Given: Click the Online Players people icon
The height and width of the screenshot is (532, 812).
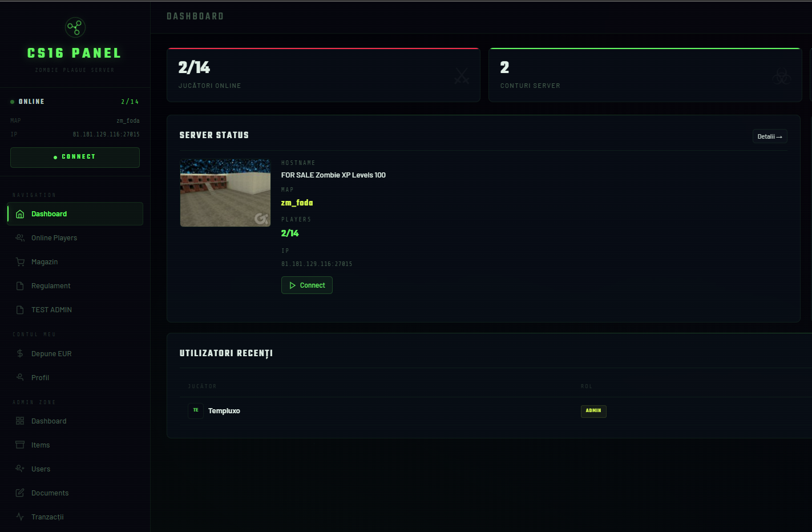Looking at the screenshot, I should [x=20, y=238].
